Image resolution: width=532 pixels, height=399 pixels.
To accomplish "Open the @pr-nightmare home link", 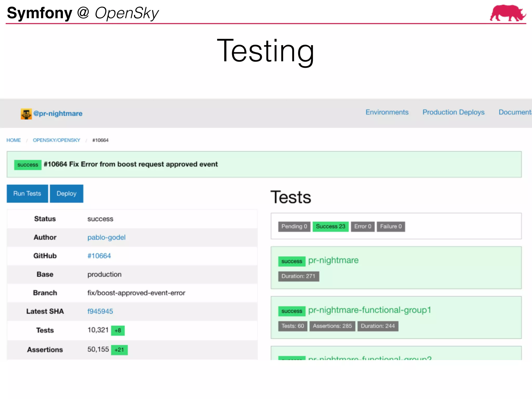I will pyautogui.click(x=58, y=114).
